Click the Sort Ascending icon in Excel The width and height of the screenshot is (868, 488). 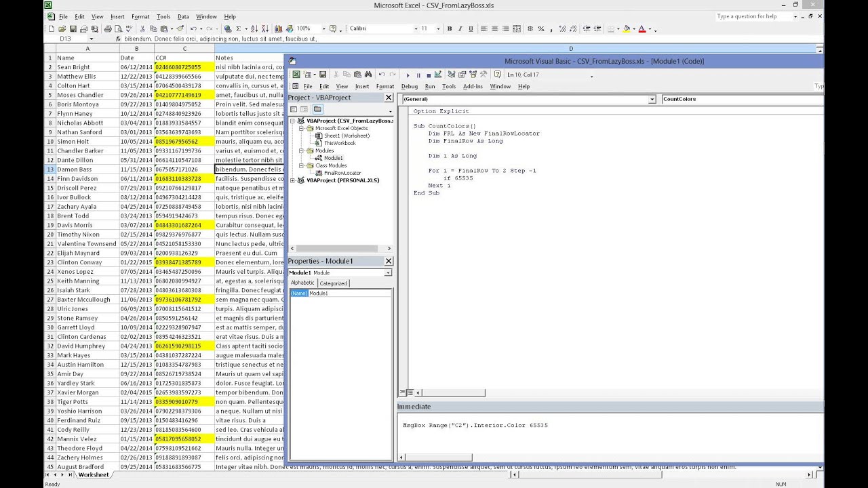254,28
